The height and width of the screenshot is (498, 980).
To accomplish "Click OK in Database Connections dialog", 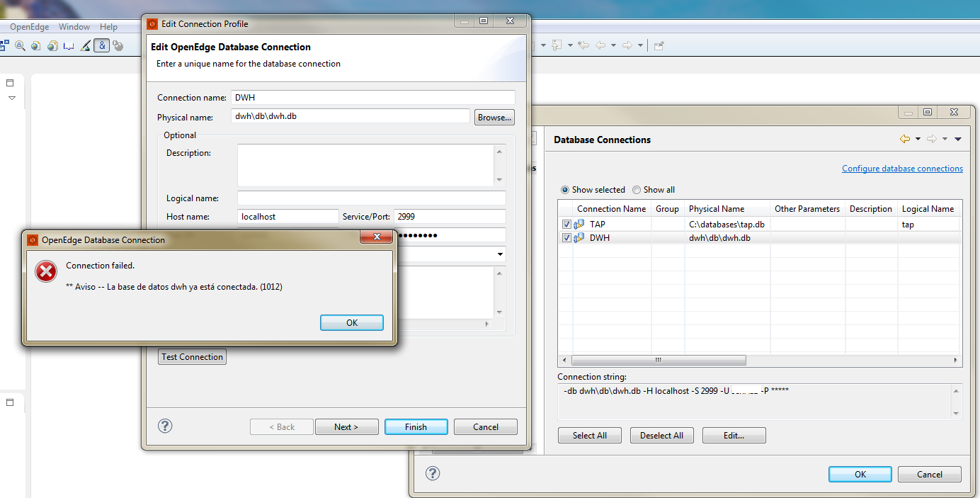I will click(x=860, y=475).
